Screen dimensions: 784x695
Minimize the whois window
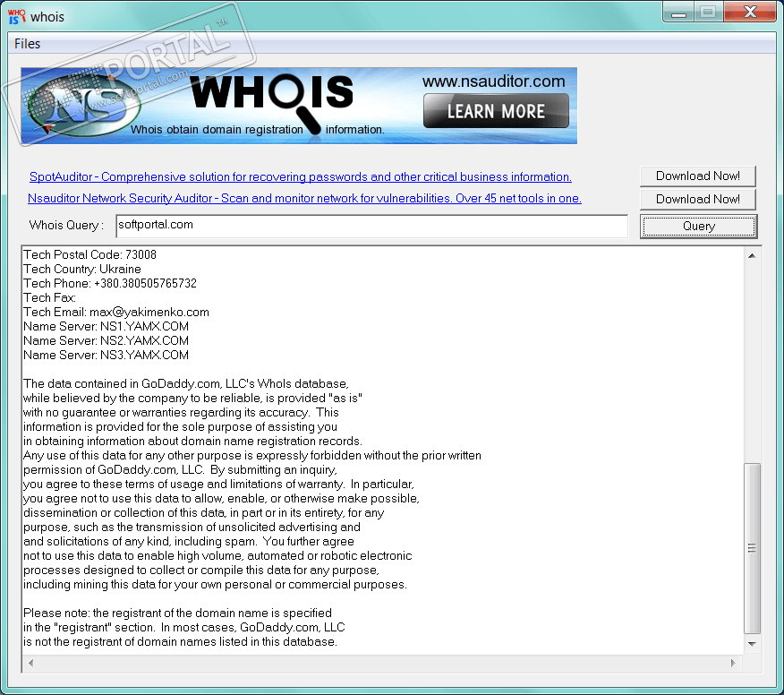(678, 12)
